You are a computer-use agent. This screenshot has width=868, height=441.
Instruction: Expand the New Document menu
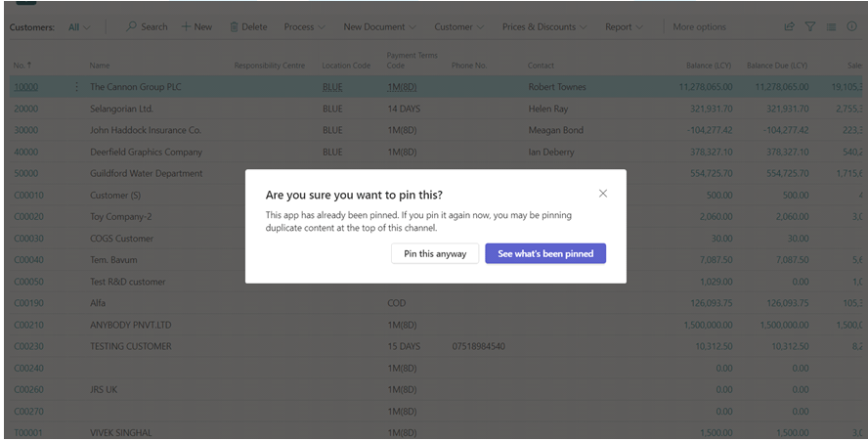379,26
